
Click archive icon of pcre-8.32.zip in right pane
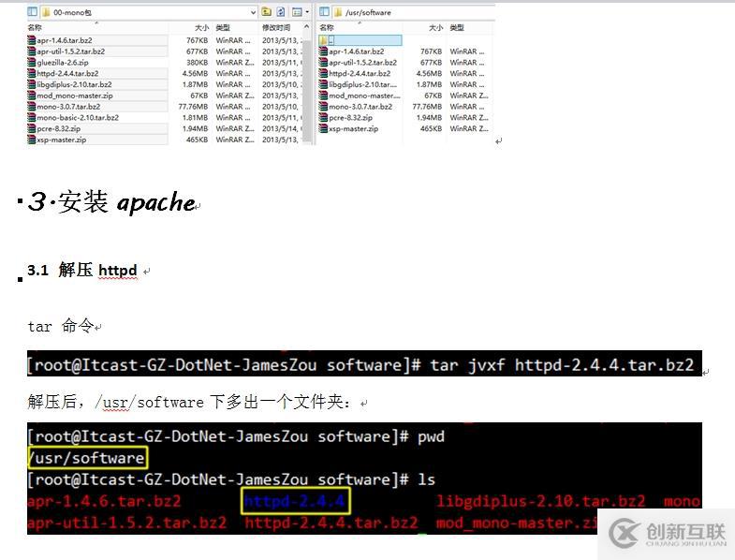pyautogui.click(x=323, y=117)
